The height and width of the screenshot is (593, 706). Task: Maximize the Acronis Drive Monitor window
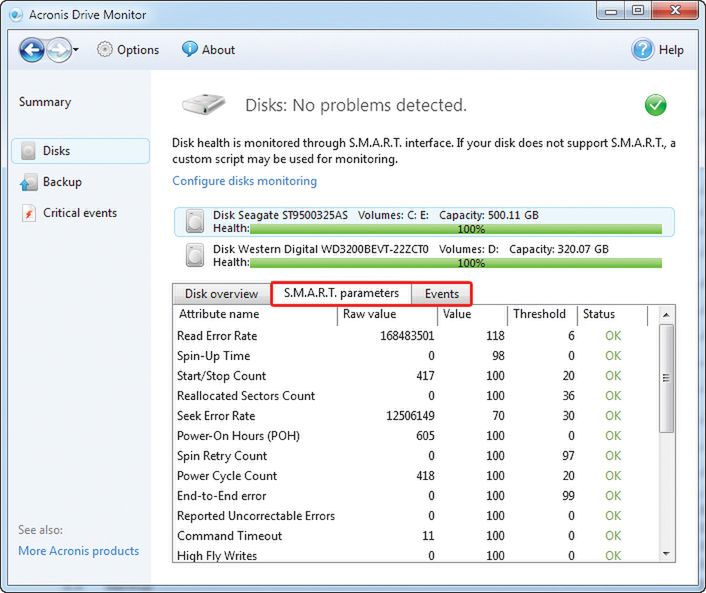pyautogui.click(x=638, y=11)
